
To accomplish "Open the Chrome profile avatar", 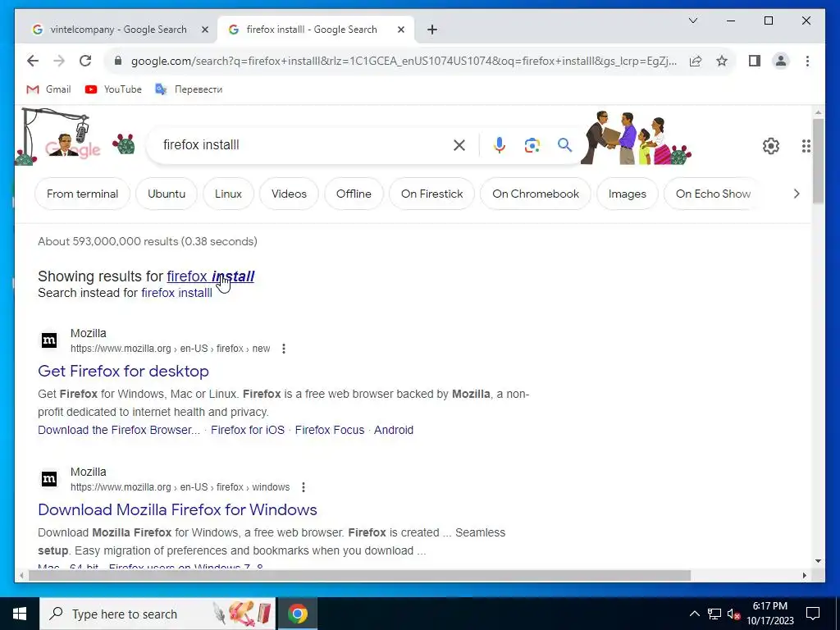I will point(781,61).
